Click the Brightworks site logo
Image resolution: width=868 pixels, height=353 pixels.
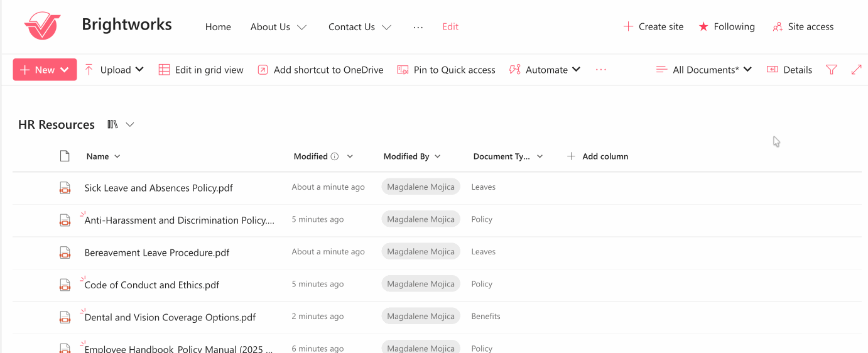pos(42,26)
